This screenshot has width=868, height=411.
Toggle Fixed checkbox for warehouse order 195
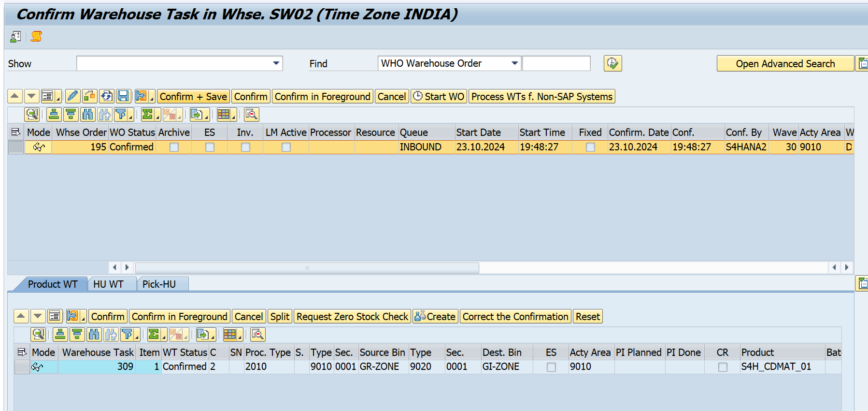coord(590,147)
